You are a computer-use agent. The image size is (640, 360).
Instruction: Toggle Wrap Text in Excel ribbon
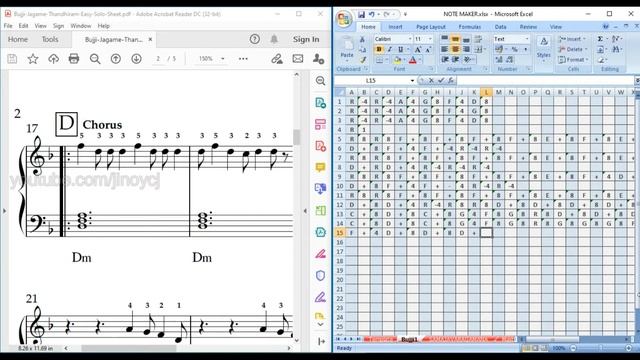point(478,39)
